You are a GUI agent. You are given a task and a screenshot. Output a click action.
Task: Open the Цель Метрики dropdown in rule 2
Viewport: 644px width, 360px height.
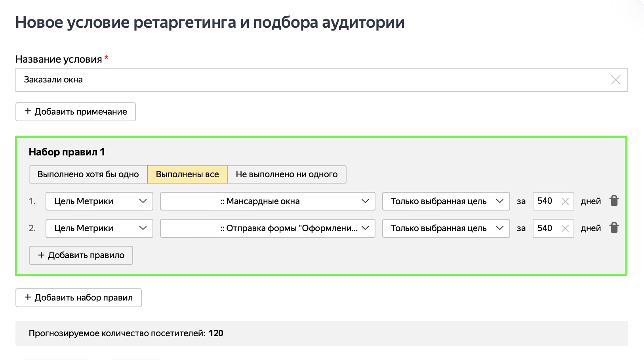tap(99, 228)
